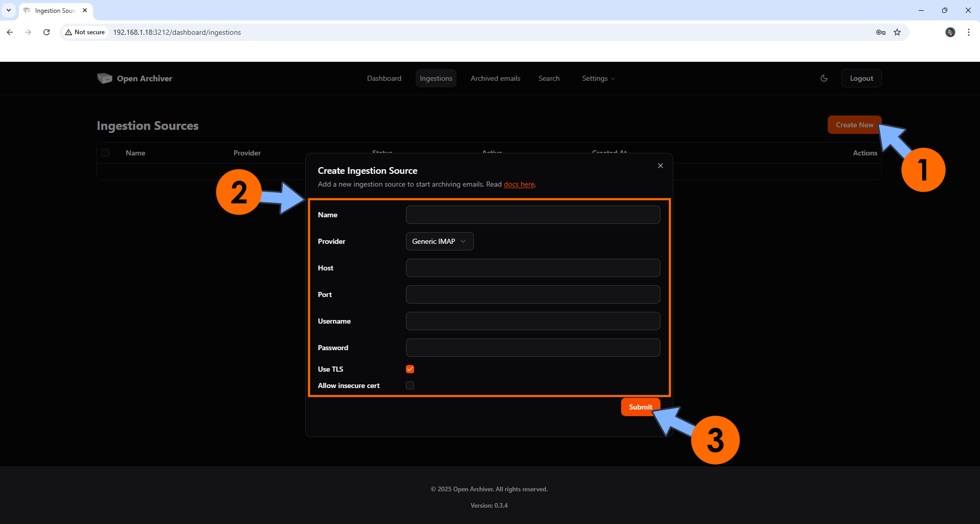980x524 pixels.
Task: Enable the Allow insecure cert checkbox
Action: (x=410, y=385)
